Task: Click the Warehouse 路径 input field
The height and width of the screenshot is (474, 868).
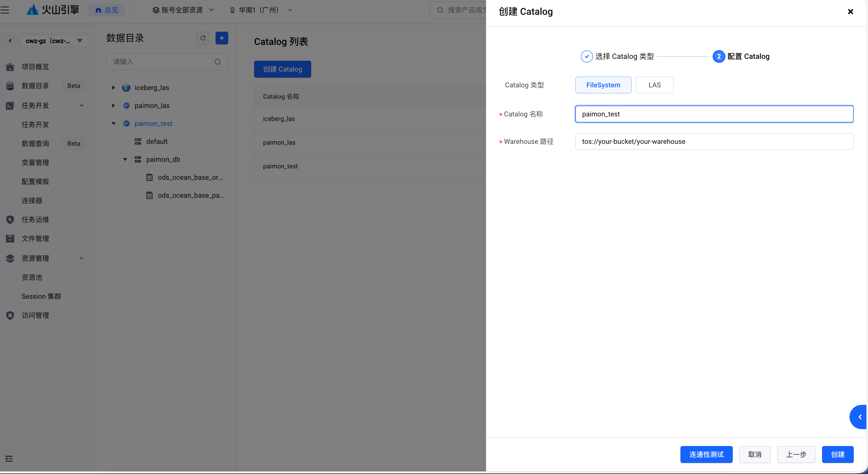Action: [714, 141]
